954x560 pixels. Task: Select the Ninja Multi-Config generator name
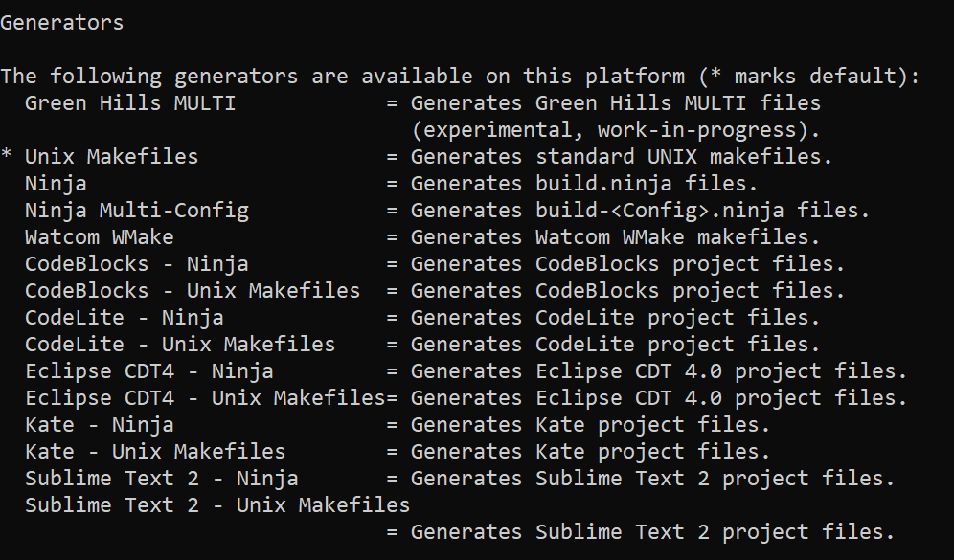click(137, 211)
